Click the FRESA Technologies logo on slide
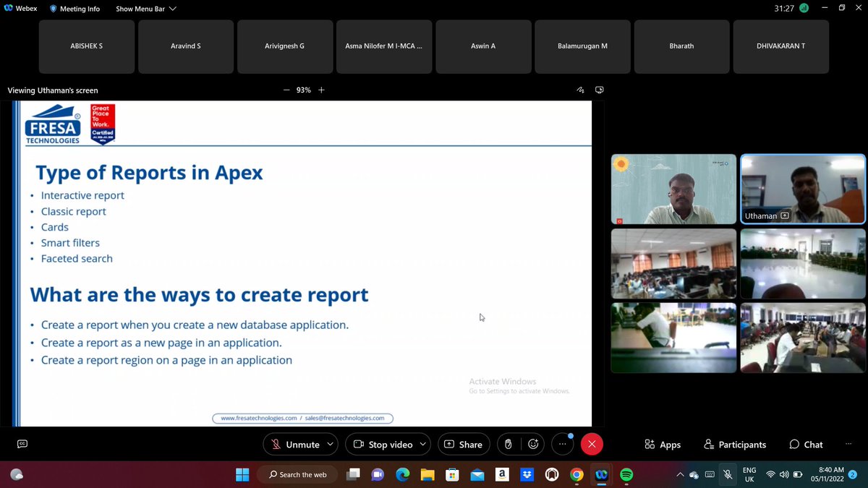Viewport: 868px width, 488px height. coord(53,124)
